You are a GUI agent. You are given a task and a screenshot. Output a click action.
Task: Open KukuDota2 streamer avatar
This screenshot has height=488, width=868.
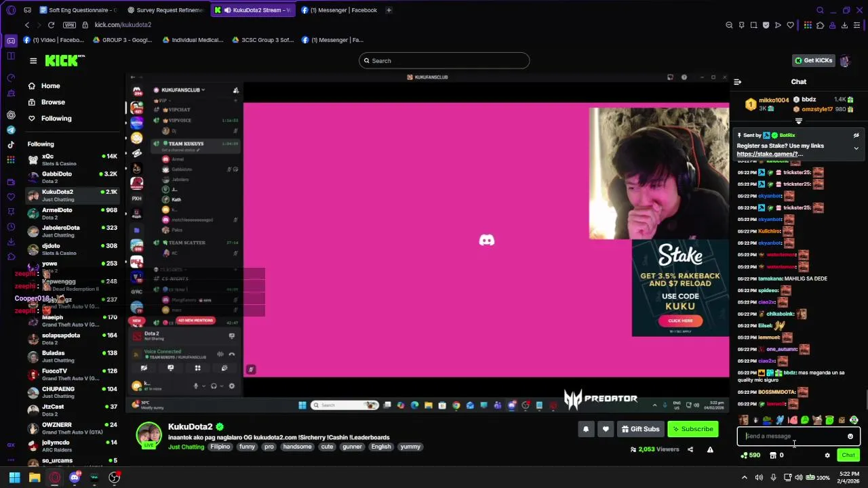tap(149, 436)
